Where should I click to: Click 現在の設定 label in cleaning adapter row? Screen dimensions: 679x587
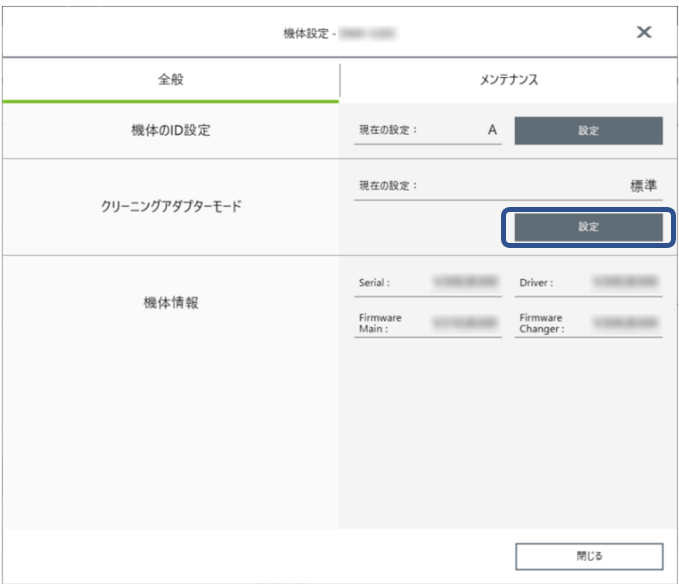click(x=388, y=186)
